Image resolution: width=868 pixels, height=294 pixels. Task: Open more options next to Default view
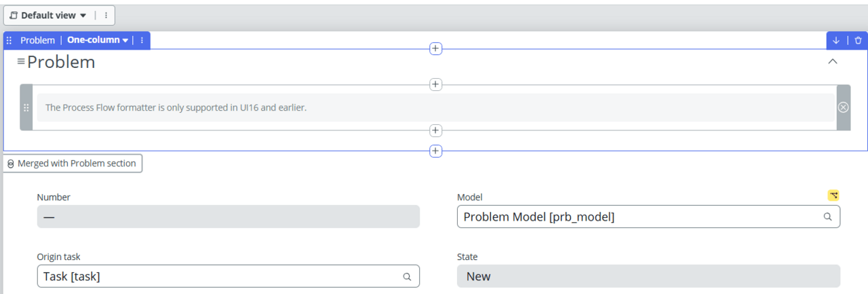(x=106, y=15)
